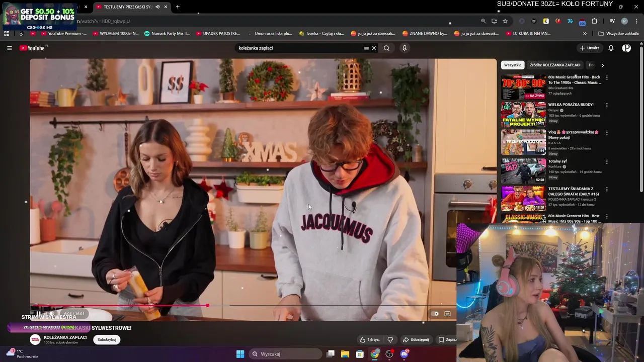Click the address bar URL

(103, 21)
